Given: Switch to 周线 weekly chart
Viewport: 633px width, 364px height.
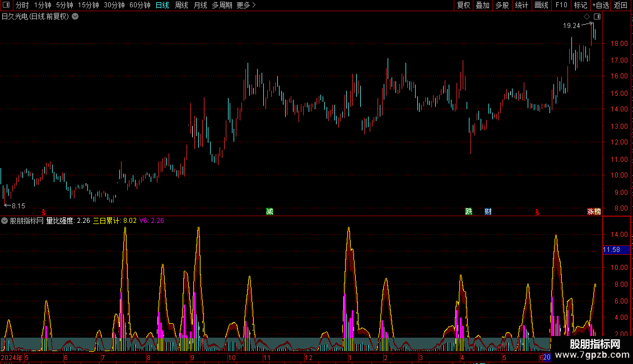Looking at the screenshot, I should 181,5.
